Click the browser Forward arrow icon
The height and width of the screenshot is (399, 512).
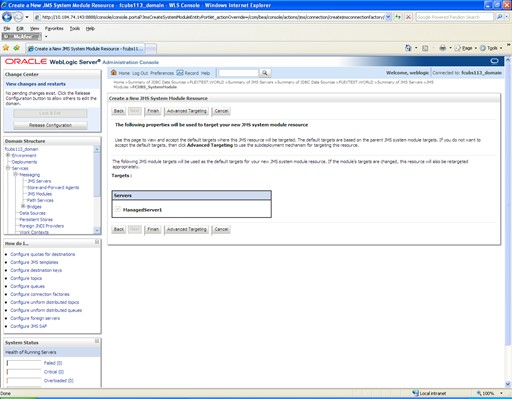point(18,17)
